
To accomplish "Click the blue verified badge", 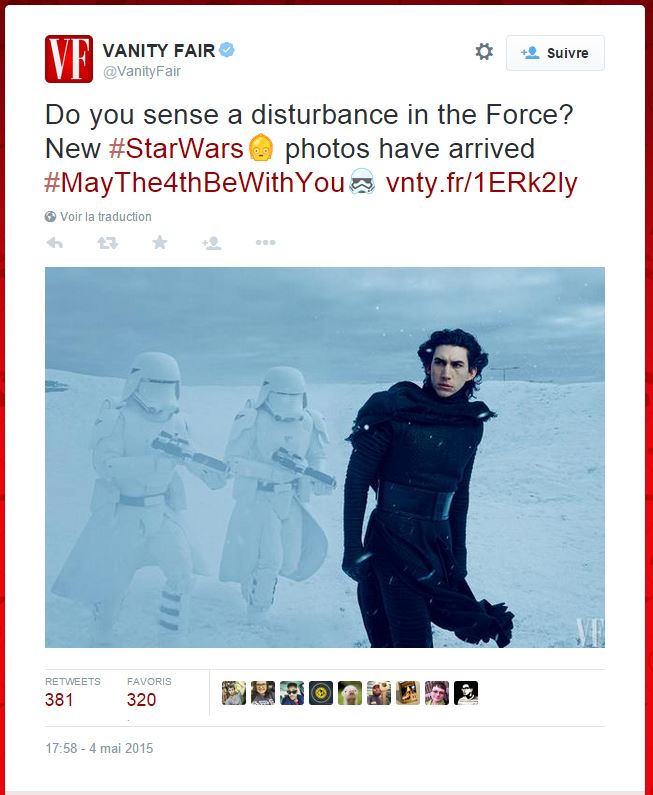I will pos(227,50).
